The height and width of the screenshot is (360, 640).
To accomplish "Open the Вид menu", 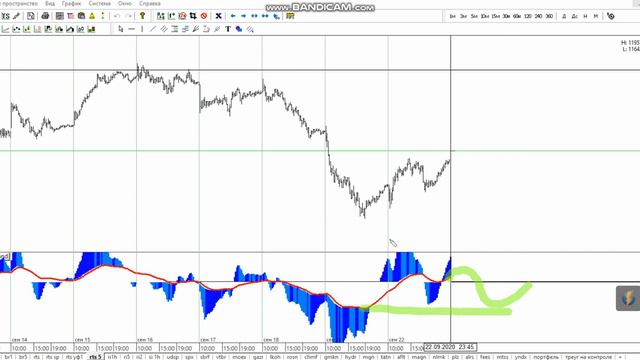I will pyautogui.click(x=50, y=3).
